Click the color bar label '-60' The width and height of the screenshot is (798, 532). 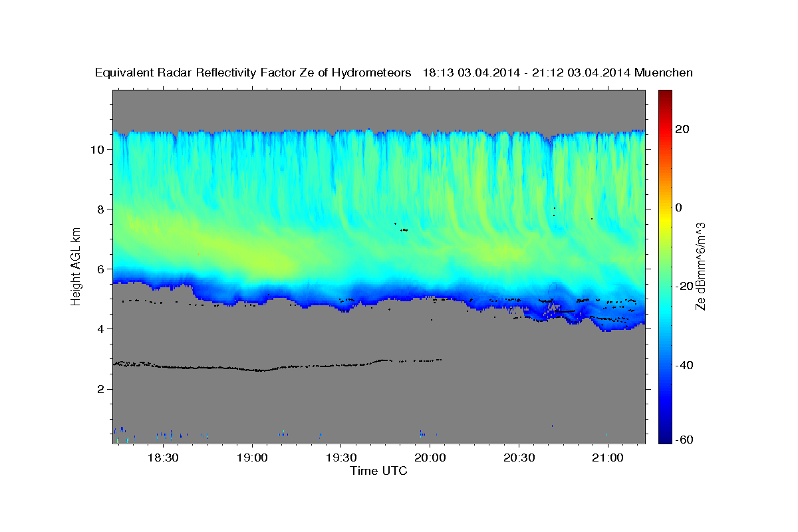(684, 439)
